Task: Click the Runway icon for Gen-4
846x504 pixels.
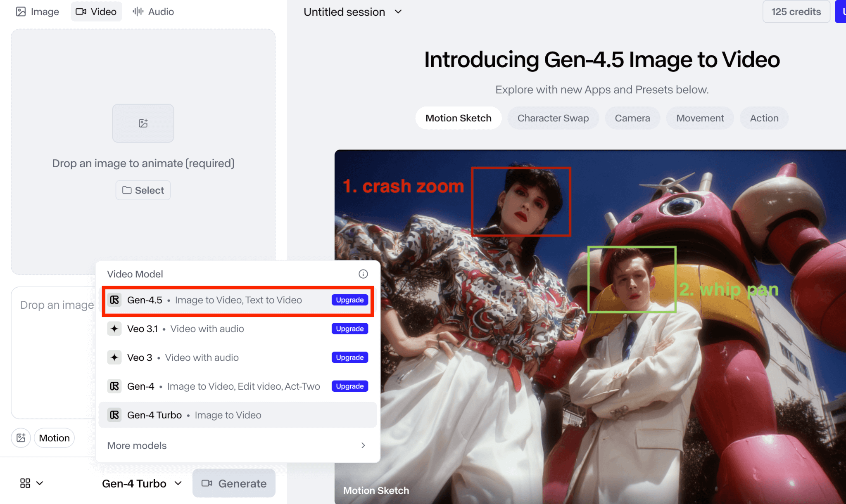Action: tap(114, 386)
